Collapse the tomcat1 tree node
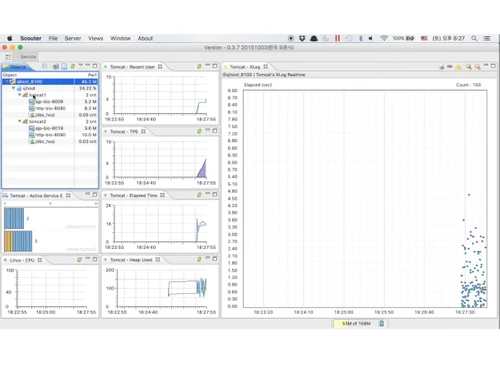Image resolution: width=500 pixels, height=375 pixels. point(19,95)
